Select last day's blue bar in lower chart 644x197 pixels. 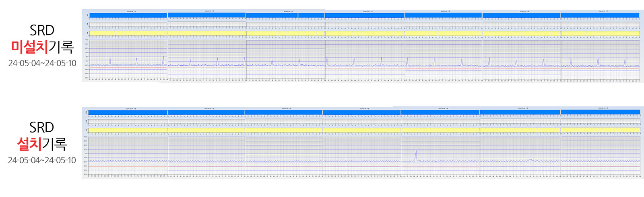pos(600,112)
